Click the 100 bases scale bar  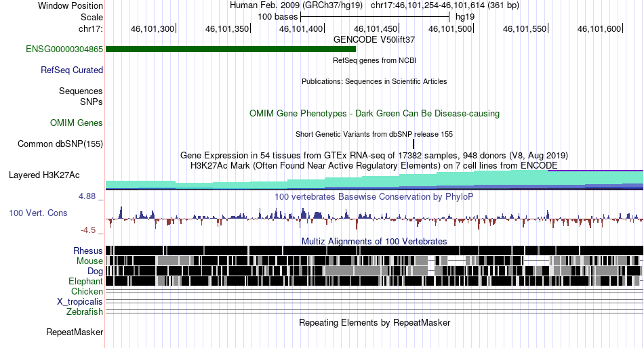coord(375,17)
